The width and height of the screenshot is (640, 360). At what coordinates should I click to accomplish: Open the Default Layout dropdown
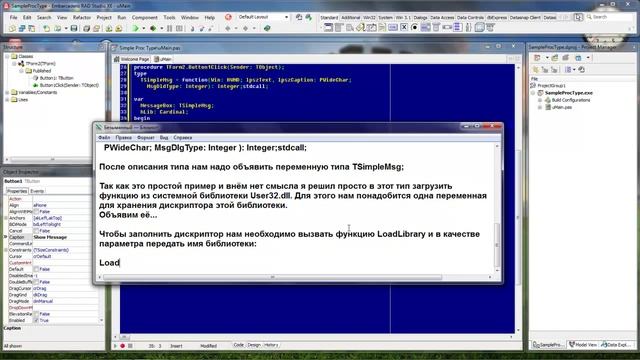pyautogui.click(x=286, y=17)
